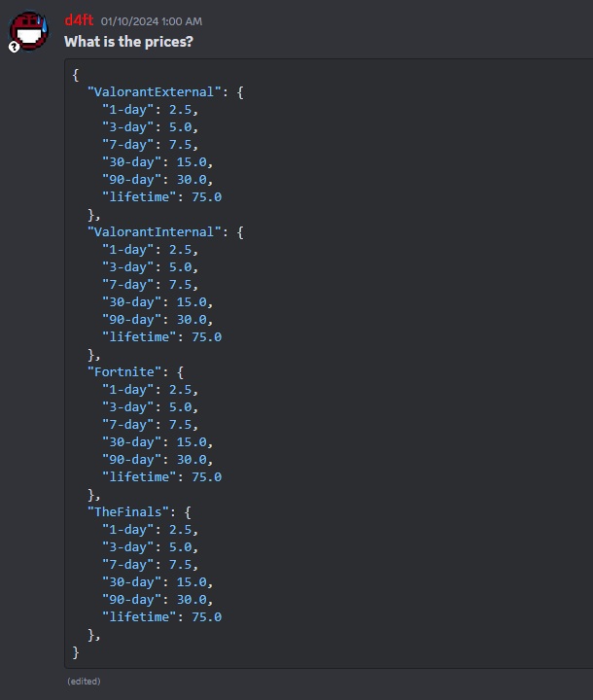Click the "30-day" line under ValorantInternal
This screenshot has height=700, width=593.
pyautogui.click(x=157, y=301)
